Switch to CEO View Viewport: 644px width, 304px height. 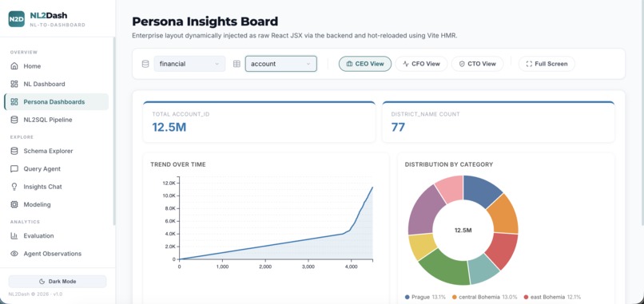[365, 64]
